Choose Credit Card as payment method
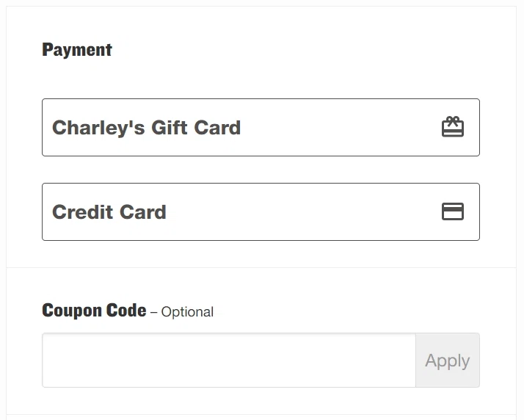The height and width of the screenshot is (420, 524). (x=261, y=211)
